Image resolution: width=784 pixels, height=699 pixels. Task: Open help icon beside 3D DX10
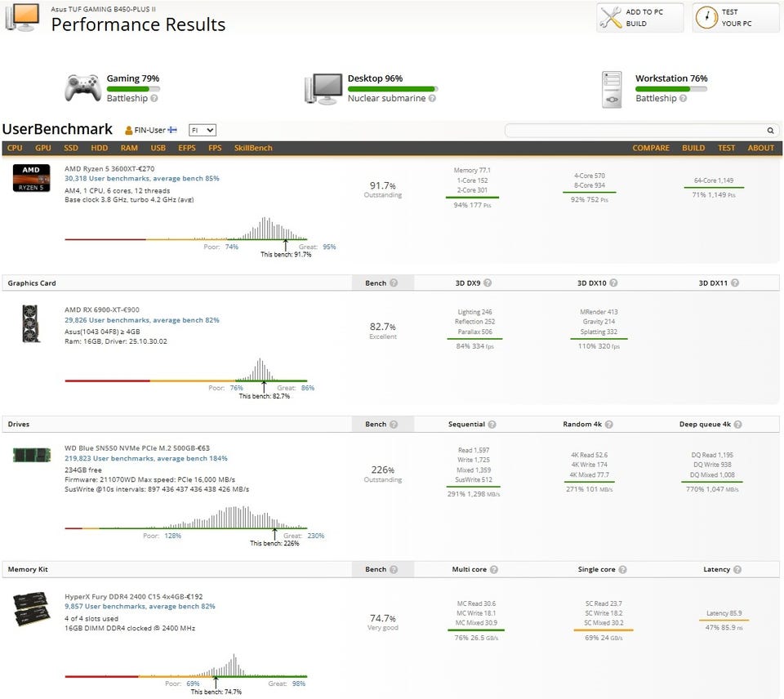click(x=613, y=283)
